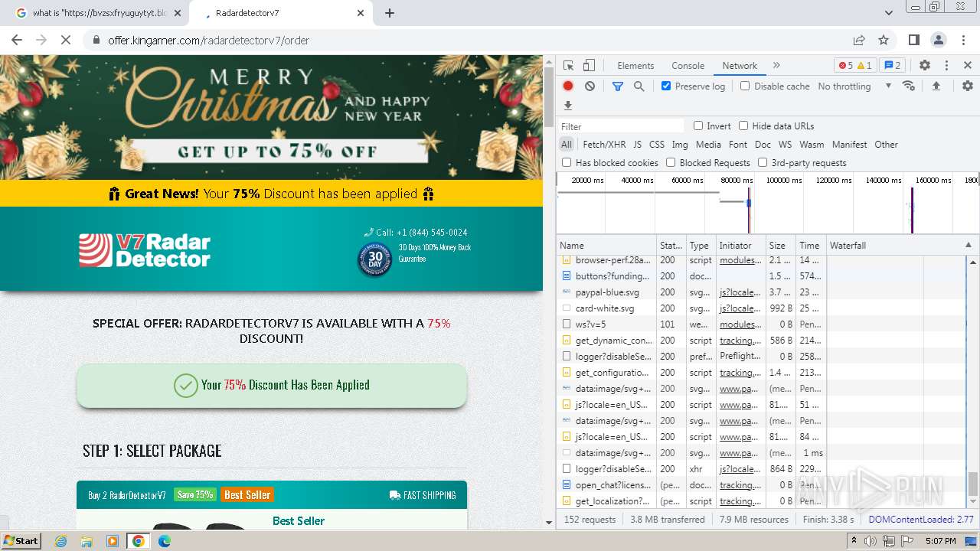
Task: Open the network search magnifier
Action: 639,86
